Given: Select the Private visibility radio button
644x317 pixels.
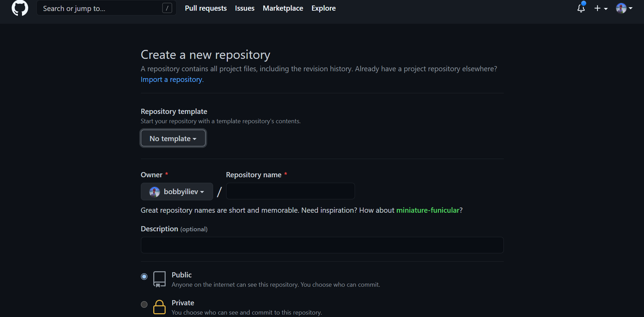Looking at the screenshot, I should tap(144, 304).
